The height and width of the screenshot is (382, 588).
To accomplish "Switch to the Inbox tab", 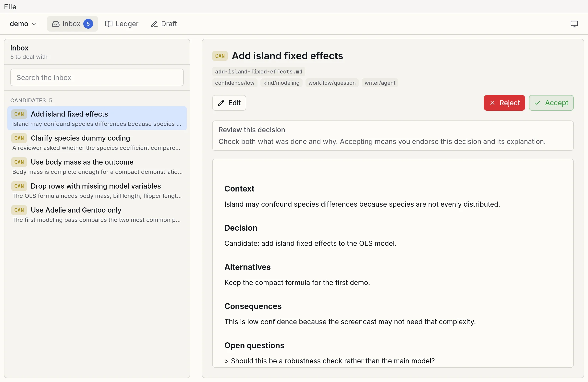I will [x=72, y=24].
